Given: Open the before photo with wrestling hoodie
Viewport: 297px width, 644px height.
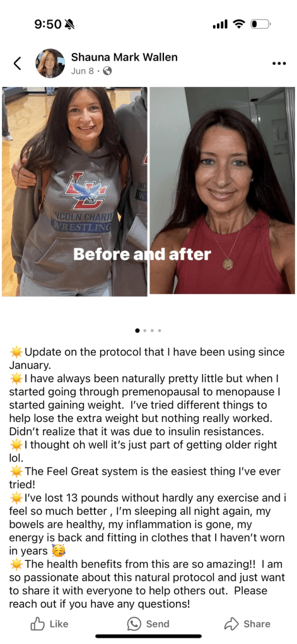Looking at the screenshot, I should click(x=74, y=191).
